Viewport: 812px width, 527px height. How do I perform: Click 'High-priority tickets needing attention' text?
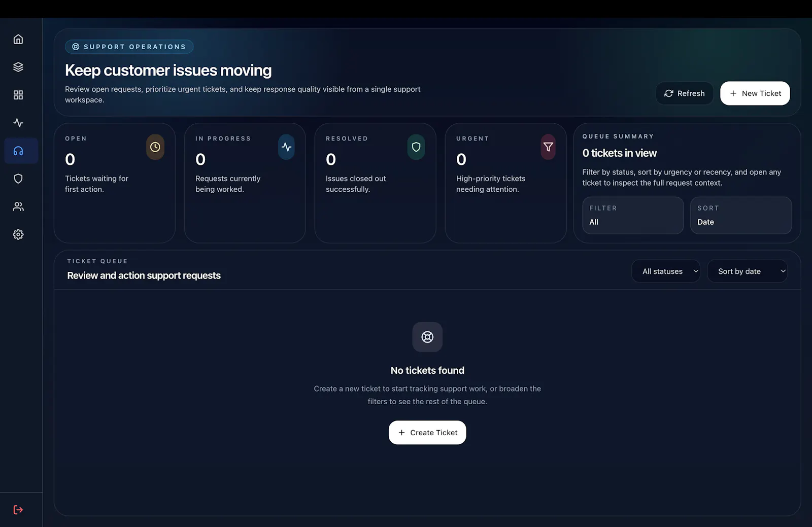491,184
